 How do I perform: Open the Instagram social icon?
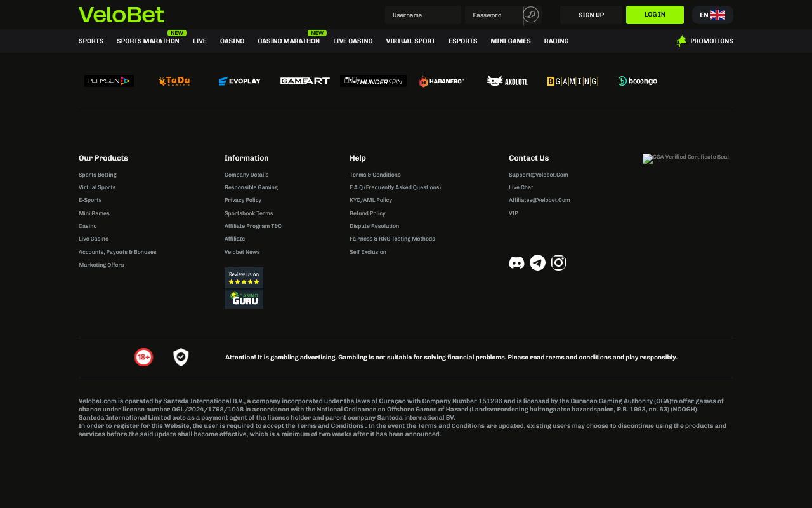[558, 262]
